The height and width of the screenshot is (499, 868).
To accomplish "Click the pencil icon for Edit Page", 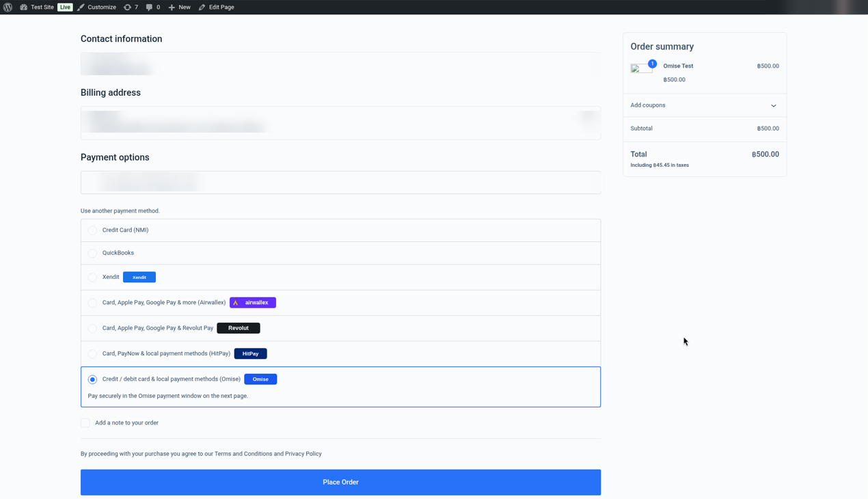I will [x=202, y=7].
